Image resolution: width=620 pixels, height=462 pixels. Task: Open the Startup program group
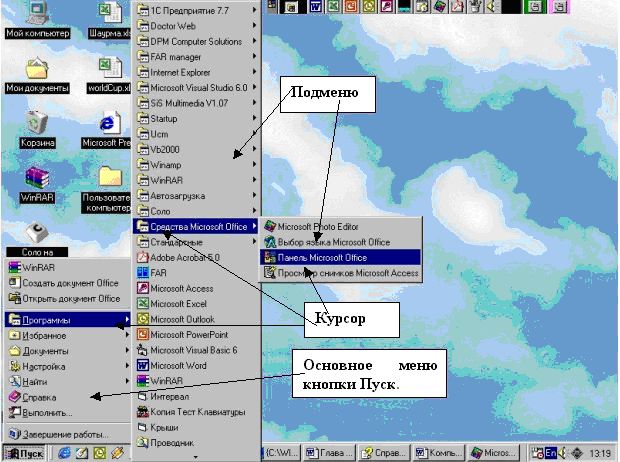click(x=196, y=118)
